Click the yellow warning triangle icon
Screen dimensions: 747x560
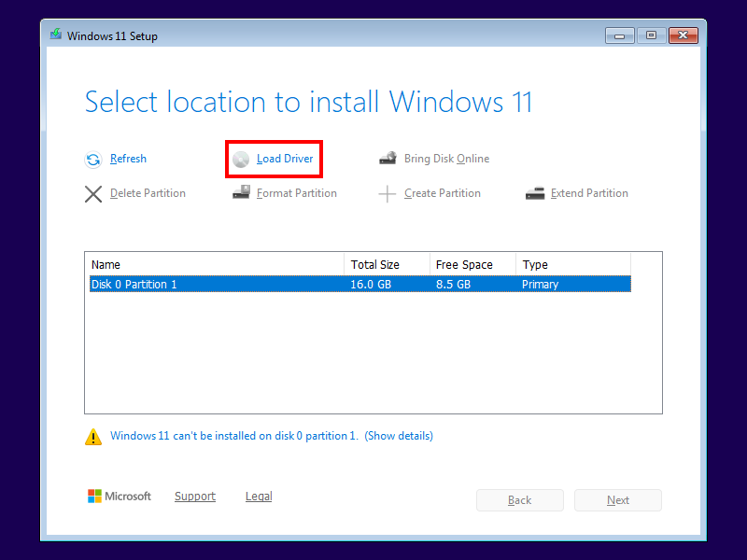(93, 437)
